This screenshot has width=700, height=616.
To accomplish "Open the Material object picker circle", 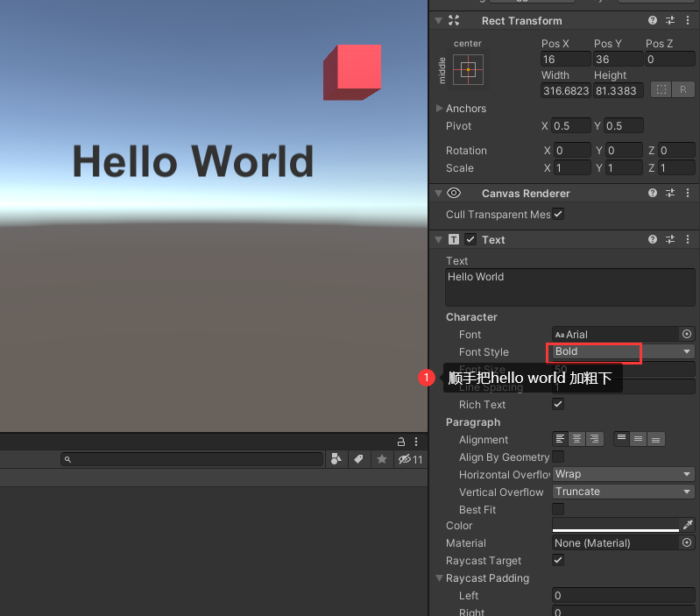I will (687, 542).
